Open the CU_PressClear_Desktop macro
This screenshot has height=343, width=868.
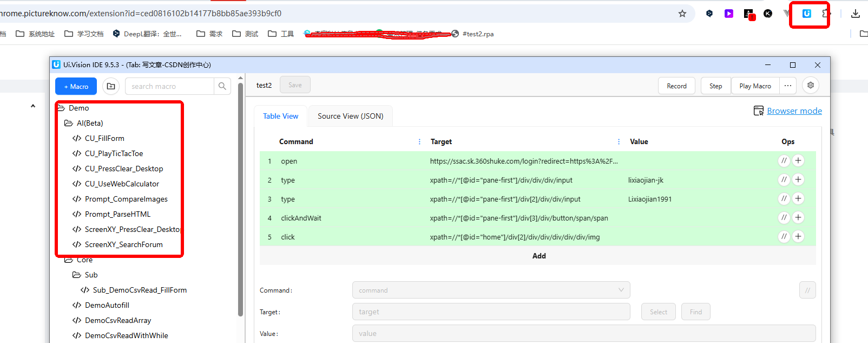(x=117, y=169)
